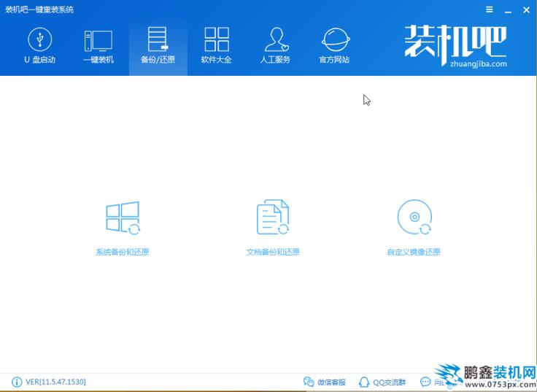Click the Windows system backup icon

(x=123, y=218)
